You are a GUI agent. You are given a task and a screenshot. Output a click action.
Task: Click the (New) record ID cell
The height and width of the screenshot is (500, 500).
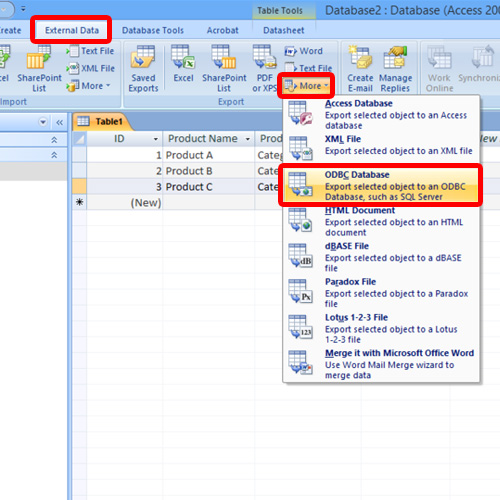[125, 203]
